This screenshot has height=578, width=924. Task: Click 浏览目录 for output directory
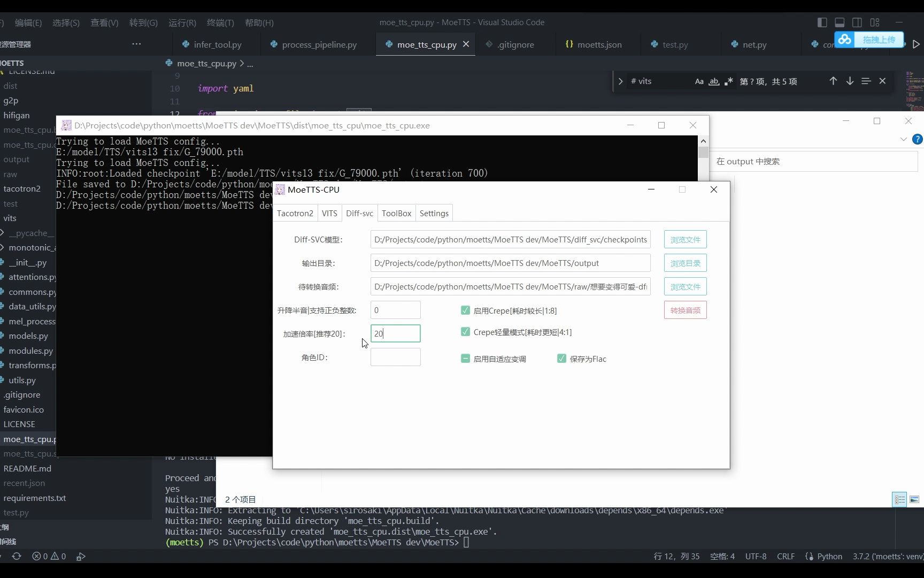click(x=685, y=263)
